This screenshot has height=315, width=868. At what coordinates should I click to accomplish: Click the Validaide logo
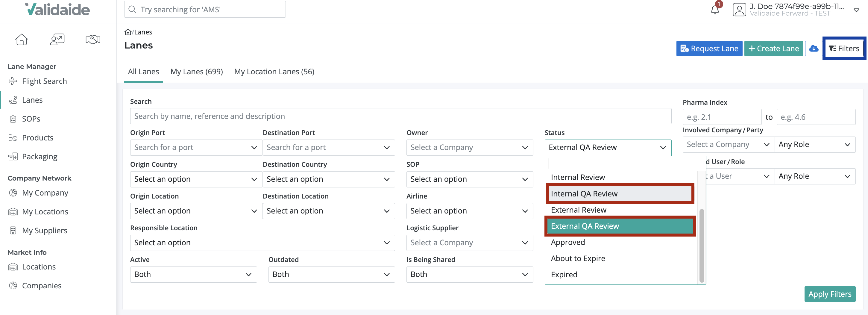[x=57, y=10]
